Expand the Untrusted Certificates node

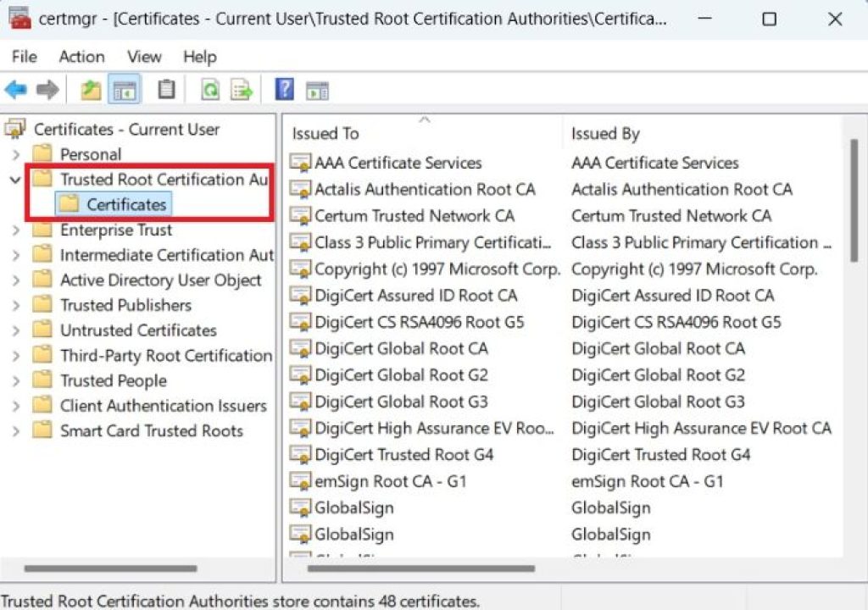[x=16, y=330]
